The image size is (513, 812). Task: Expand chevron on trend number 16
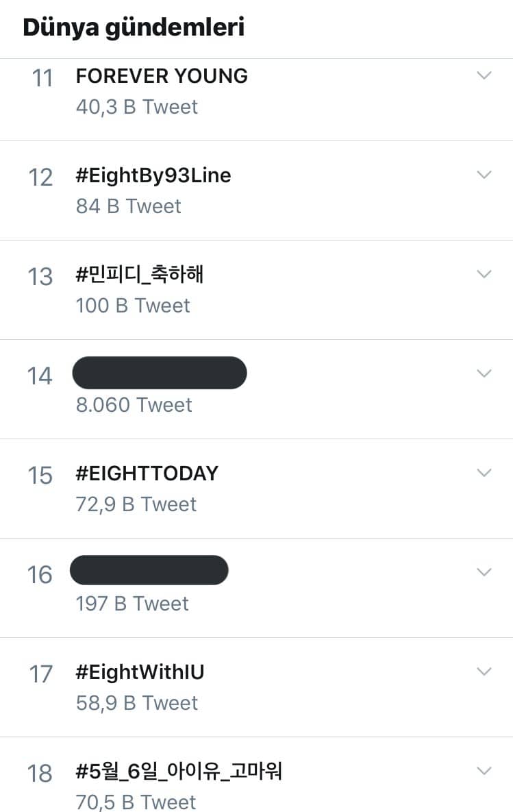click(x=484, y=573)
